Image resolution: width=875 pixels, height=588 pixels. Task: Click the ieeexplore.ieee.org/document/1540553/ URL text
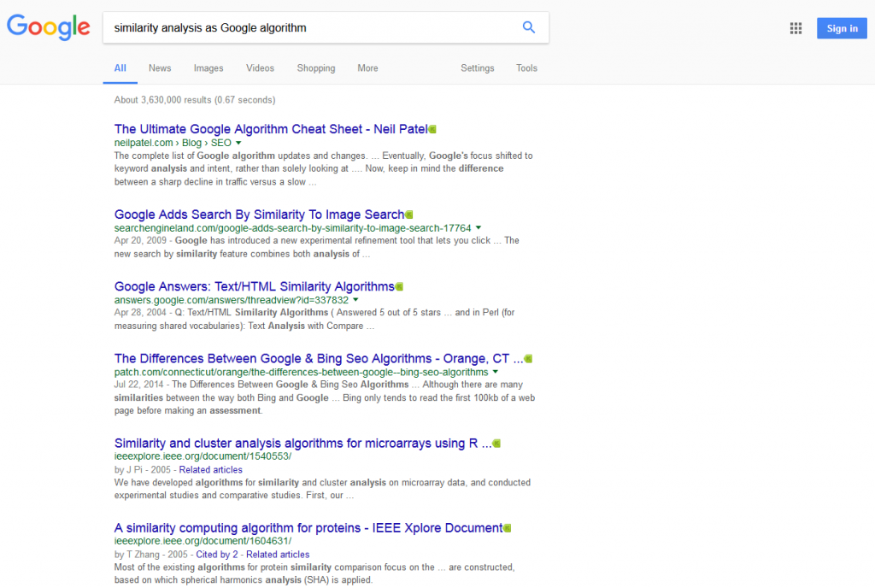click(x=203, y=456)
